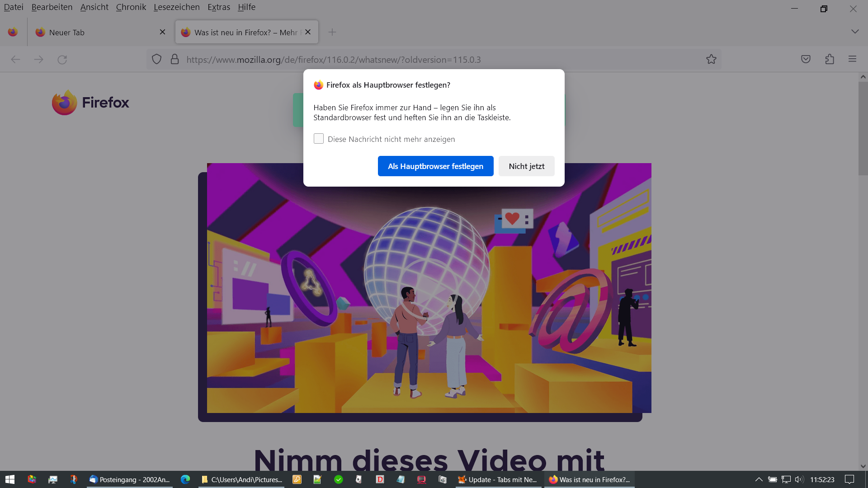Viewport: 868px width, 488px height.
Task: Reload the current page
Action: tap(62, 59)
